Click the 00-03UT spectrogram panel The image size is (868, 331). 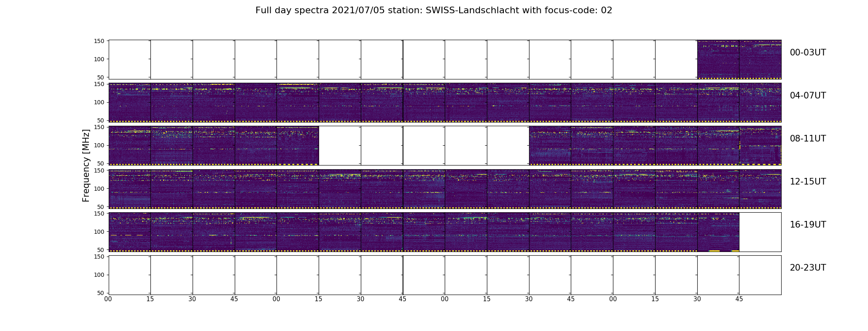coord(445,60)
